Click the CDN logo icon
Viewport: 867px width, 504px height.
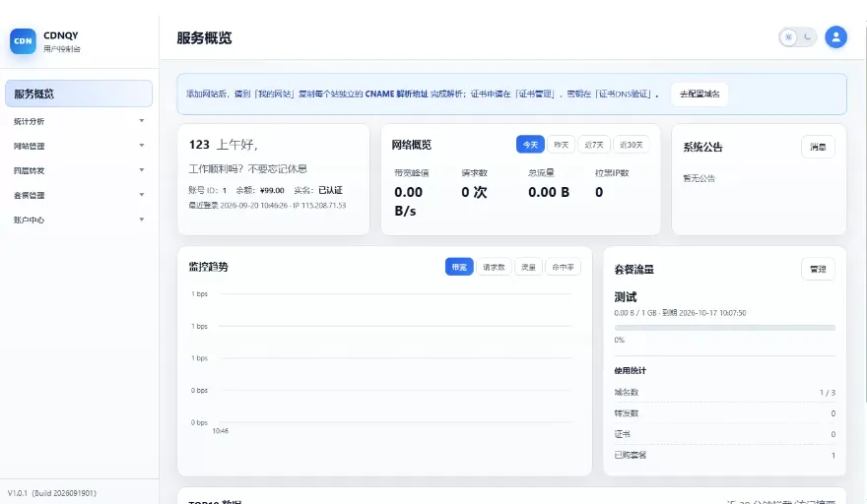coord(23,41)
